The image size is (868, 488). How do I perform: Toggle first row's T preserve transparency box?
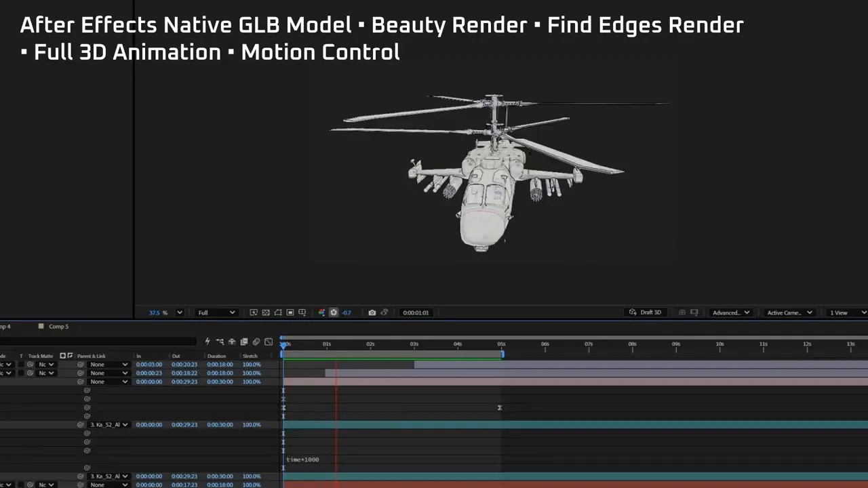tap(21, 365)
